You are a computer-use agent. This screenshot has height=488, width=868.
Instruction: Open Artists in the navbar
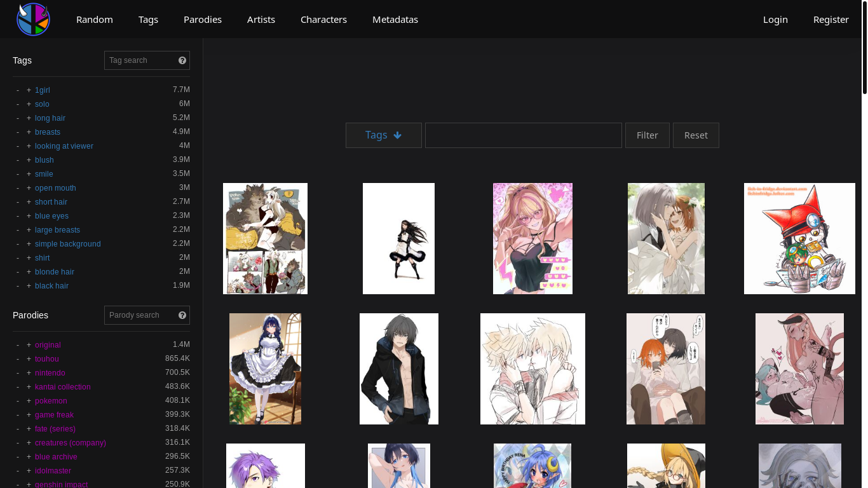tap(261, 19)
